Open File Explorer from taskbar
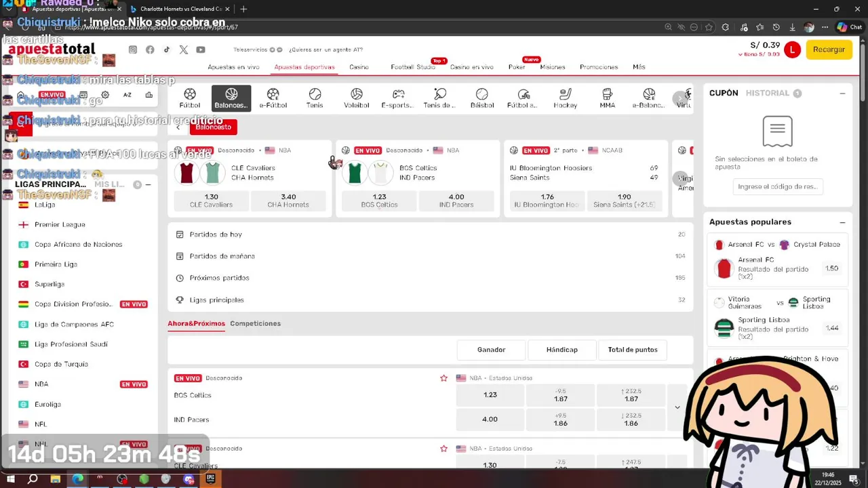868x488 pixels. (x=56, y=479)
